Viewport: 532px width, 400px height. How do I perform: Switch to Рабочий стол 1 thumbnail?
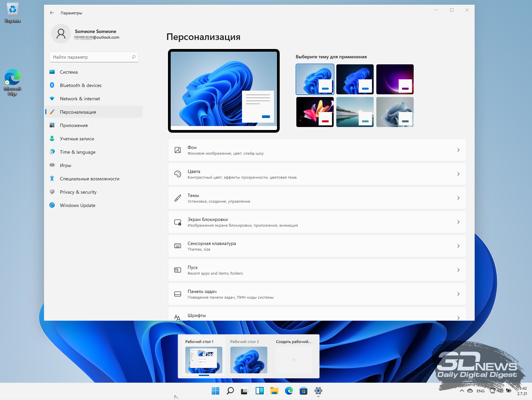(204, 360)
